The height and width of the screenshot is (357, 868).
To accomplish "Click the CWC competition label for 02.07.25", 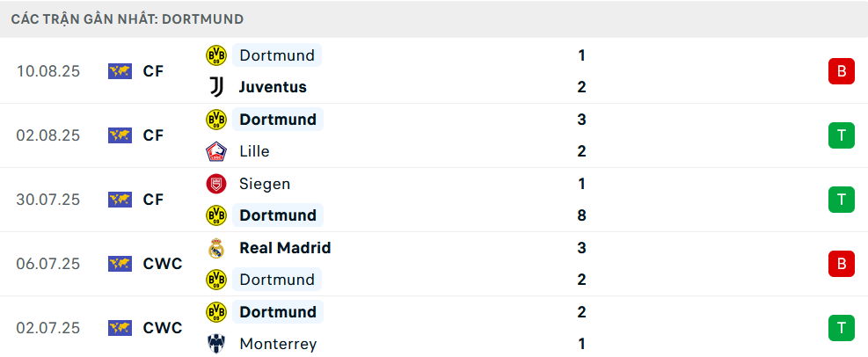I will coord(163,328).
